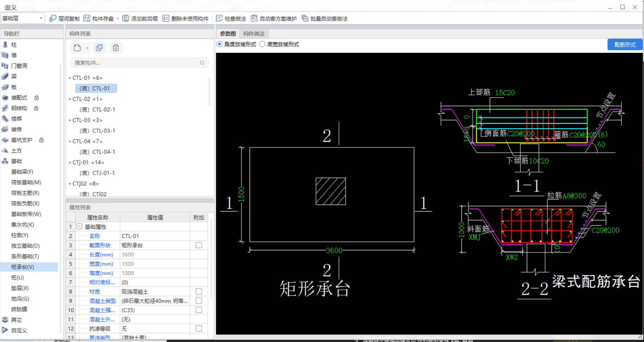
Task: Click the 名称 value CTL-01 cell
Action: (x=155, y=236)
